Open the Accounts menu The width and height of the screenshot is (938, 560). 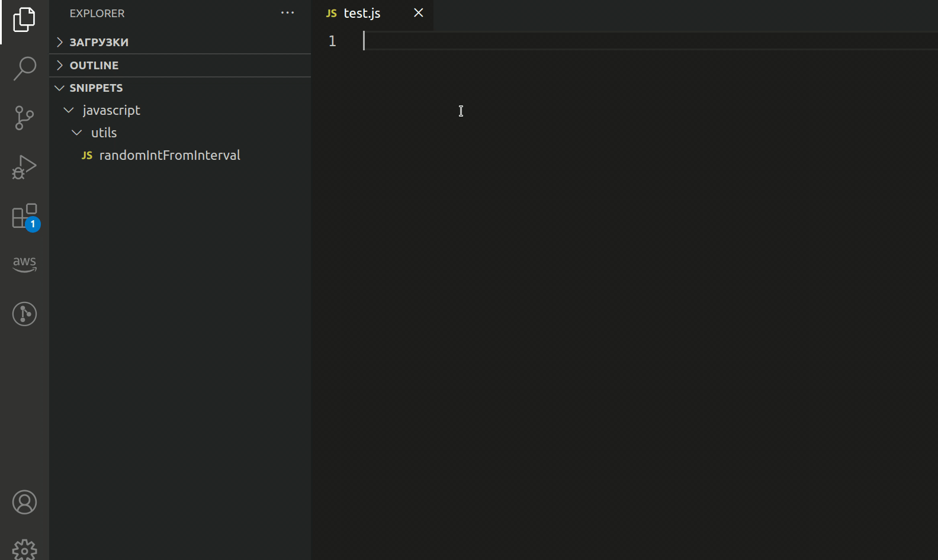tap(24, 502)
